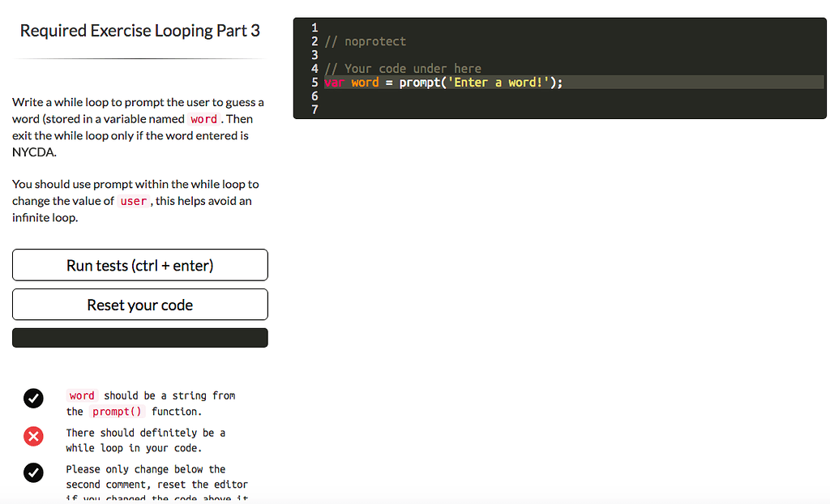Click the Run tests (ctrl + enter) button

pyautogui.click(x=139, y=265)
